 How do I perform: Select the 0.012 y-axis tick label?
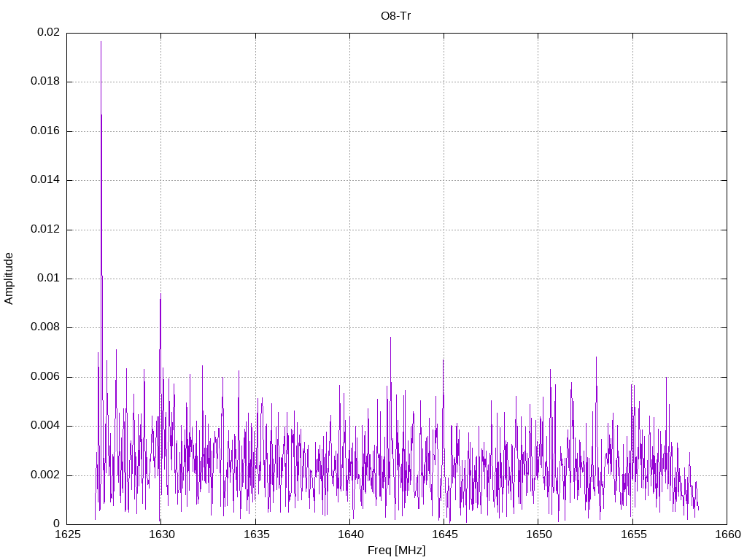pos(45,230)
